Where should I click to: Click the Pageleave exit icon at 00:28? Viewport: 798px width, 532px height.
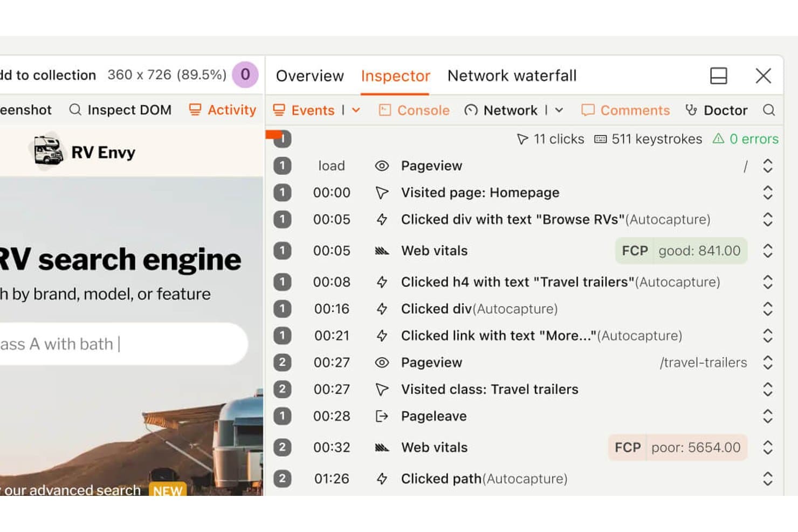tap(382, 416)
